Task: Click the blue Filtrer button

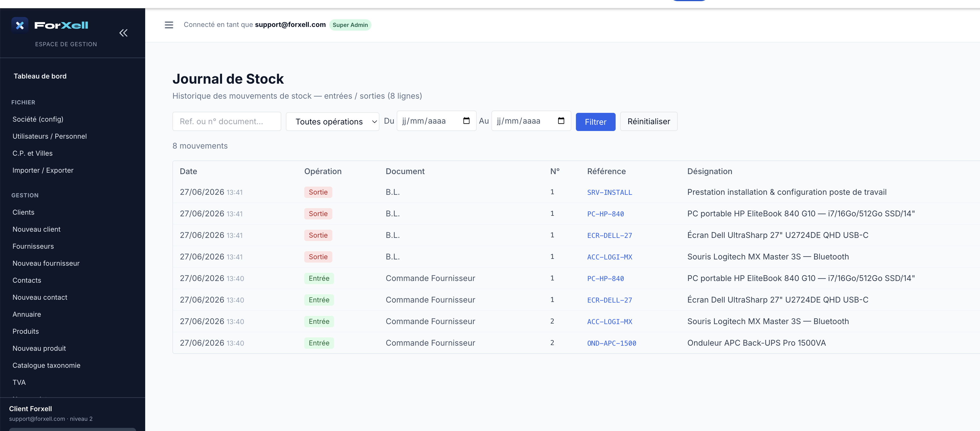Action: point(595,122)
